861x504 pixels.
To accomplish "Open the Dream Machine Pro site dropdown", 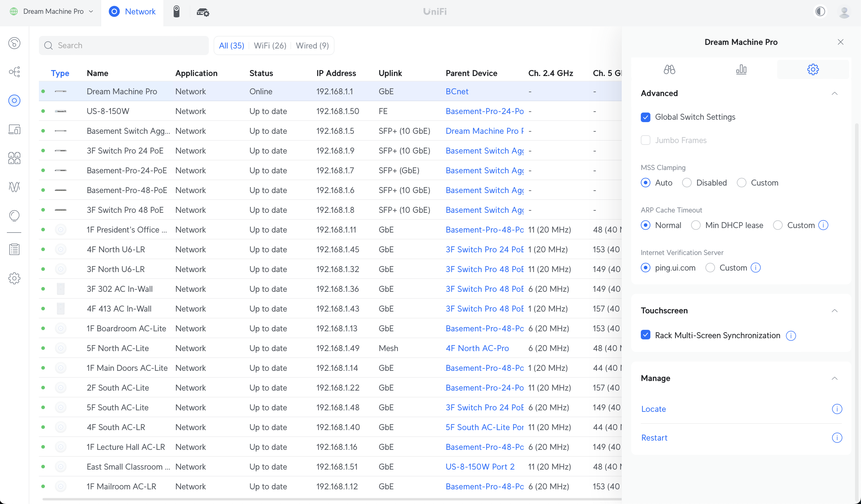I will pyautogui.click(x=53, y=12).
